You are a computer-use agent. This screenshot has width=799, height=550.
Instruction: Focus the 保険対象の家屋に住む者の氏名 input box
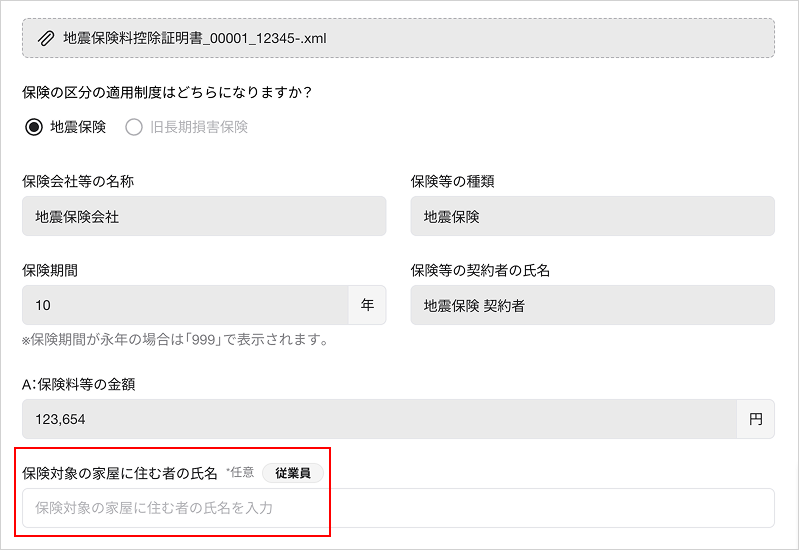click(398, 508)
